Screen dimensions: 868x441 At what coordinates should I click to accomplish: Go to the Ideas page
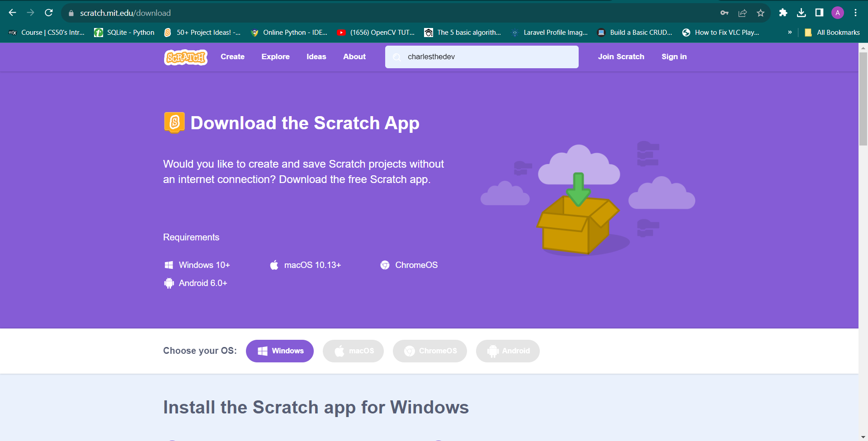click(316, 56)
